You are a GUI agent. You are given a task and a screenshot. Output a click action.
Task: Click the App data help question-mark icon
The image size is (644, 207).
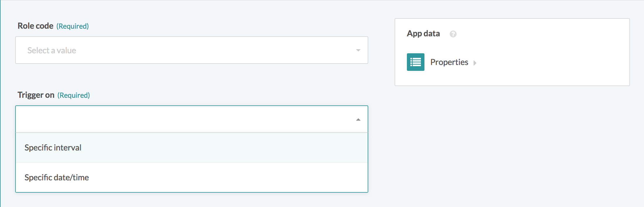pyautogui.click(x=453, y=34)
